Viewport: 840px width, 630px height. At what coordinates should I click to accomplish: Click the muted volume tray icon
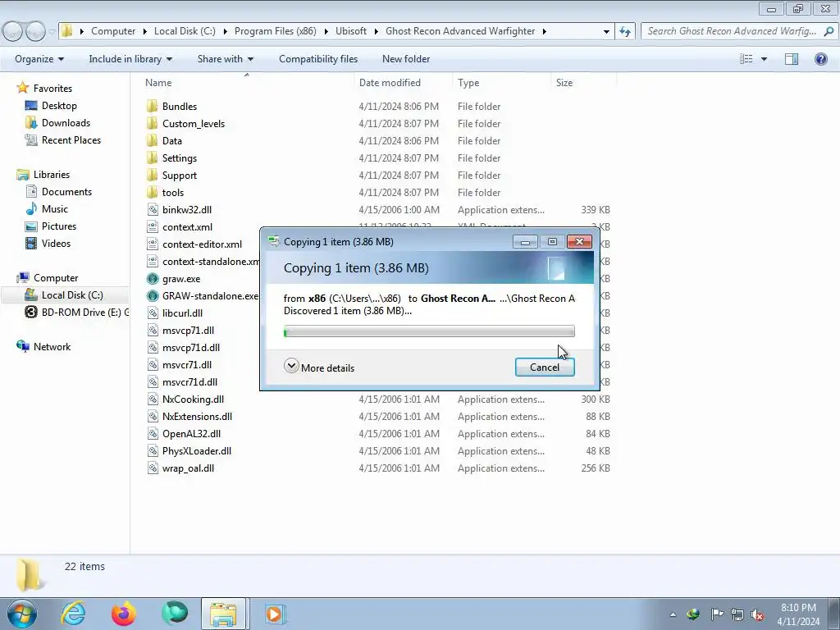[x=757, y=614]
